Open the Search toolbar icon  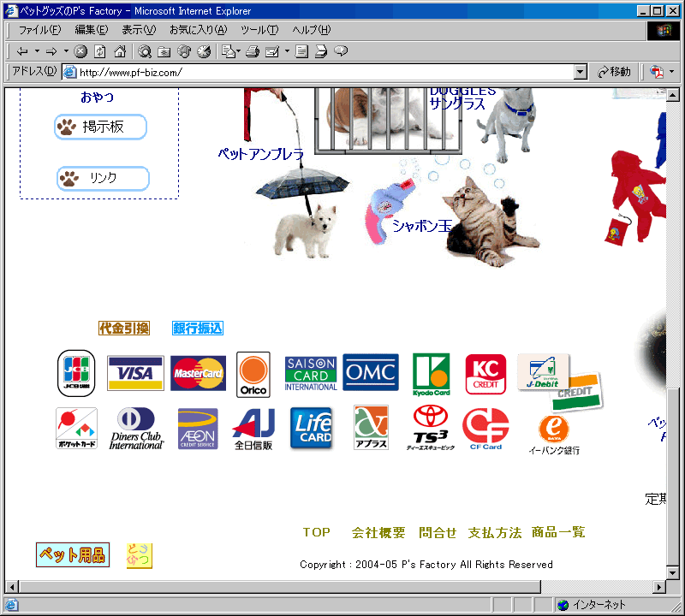[145, 51]
